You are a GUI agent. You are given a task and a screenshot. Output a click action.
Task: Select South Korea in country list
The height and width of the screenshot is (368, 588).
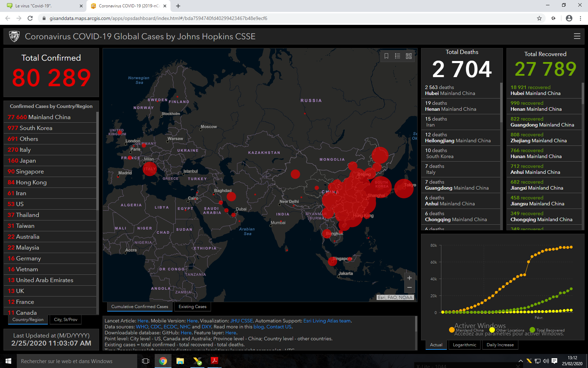tap(50, 128)
